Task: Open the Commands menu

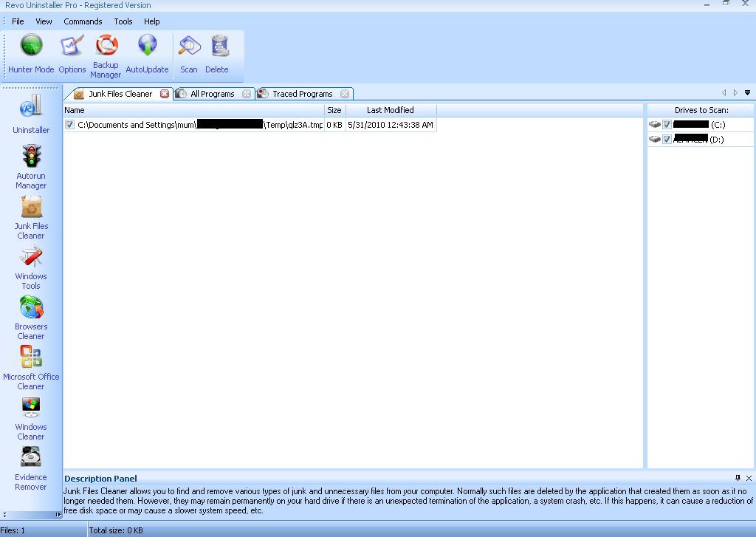Action: [83, 21]
